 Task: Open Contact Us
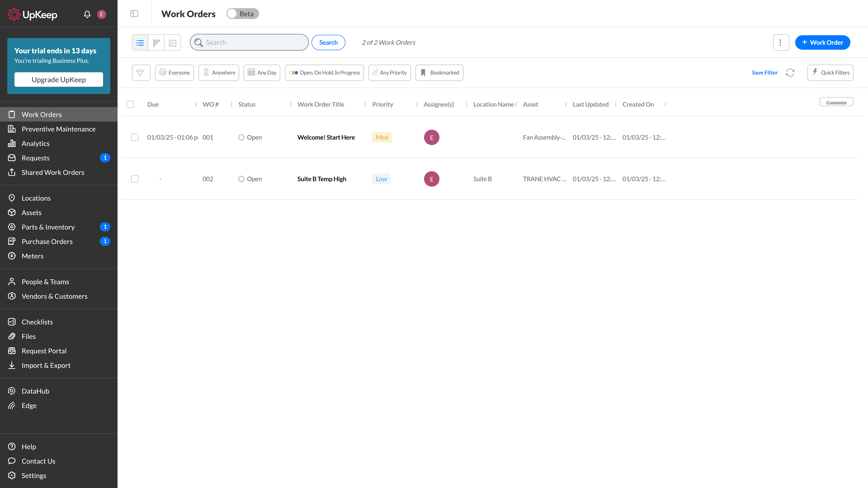pyautogui.click(x=59, y=461)
